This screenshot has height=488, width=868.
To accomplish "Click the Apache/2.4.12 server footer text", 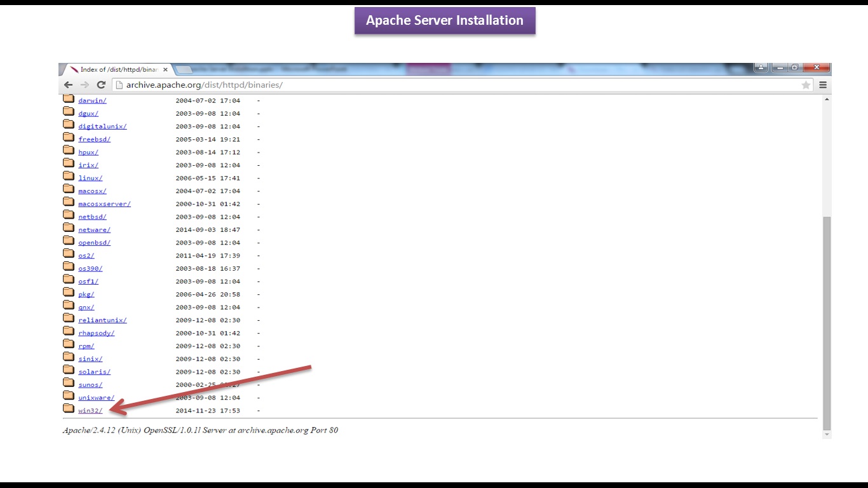I will point(200,430).
